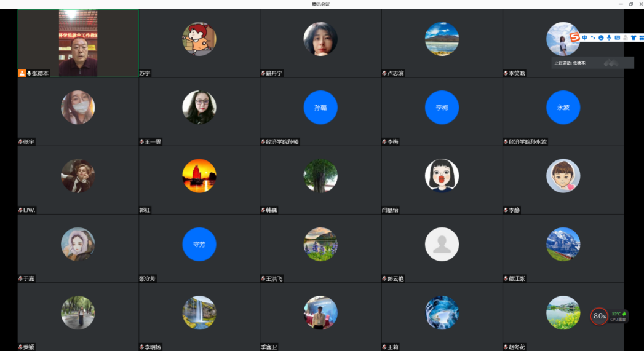This screenshot has width=644, height=351.
Task: Click the 守芳 blue avatar circle
Action: tap(199, 244)
